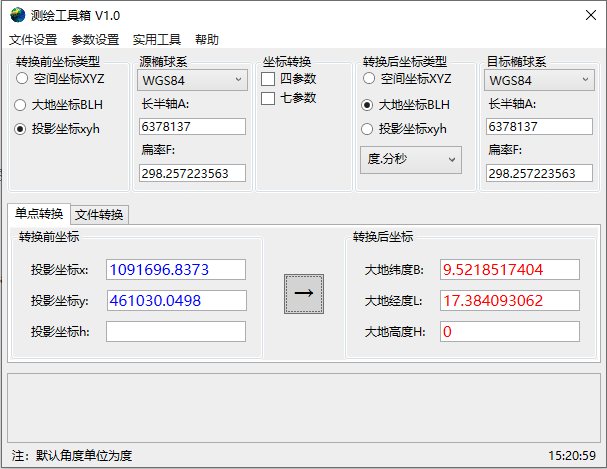This screenshot has width=607, height=469.
Task: Enable the 七参数 checkbox
Action: coord(268,98)
